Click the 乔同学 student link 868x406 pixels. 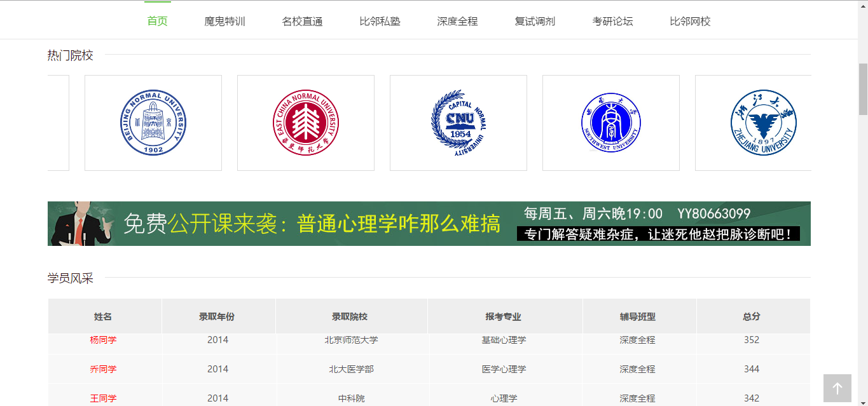pos(103,369)
